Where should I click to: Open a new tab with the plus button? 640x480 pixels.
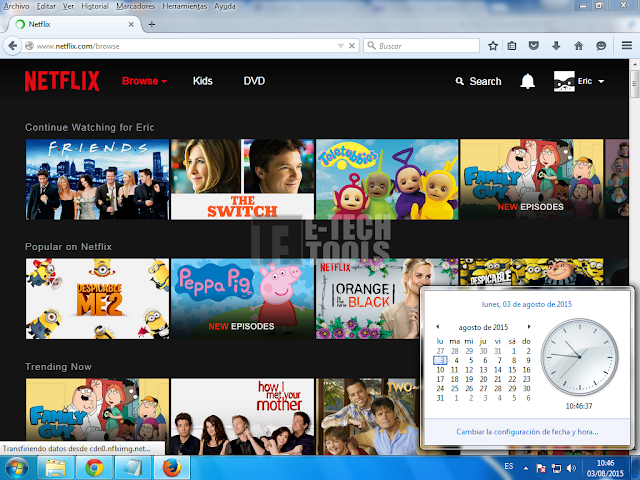[152, 24]
